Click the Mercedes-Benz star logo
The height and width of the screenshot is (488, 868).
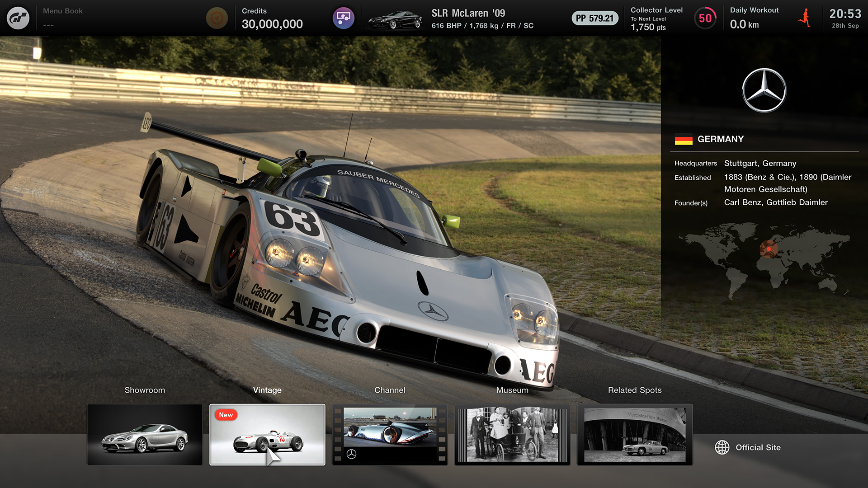(x=764, y=90)
